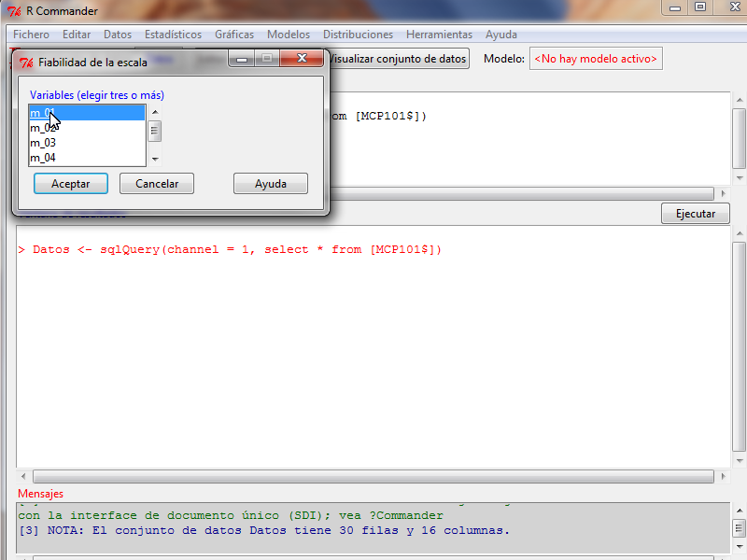747x560 pixels.
Task: Select variable m_03 in the list
Action: [43, 143]
